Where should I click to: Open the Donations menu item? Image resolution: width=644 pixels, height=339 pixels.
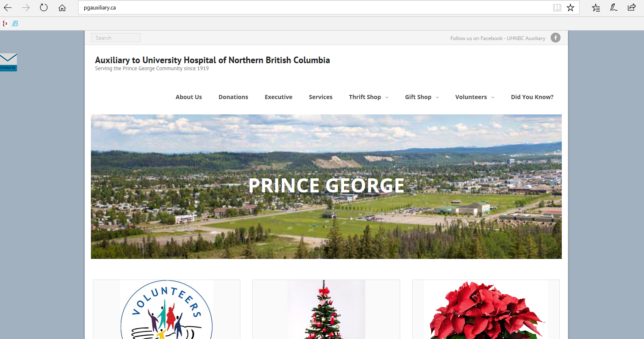[233, 97]
